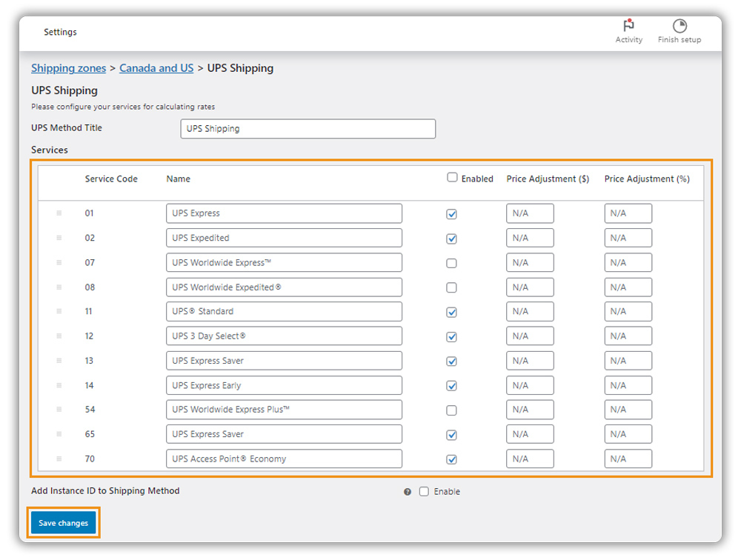741x560 pixels.
Task: Edit the UPS Express name field
Action: tap(284, 213)
